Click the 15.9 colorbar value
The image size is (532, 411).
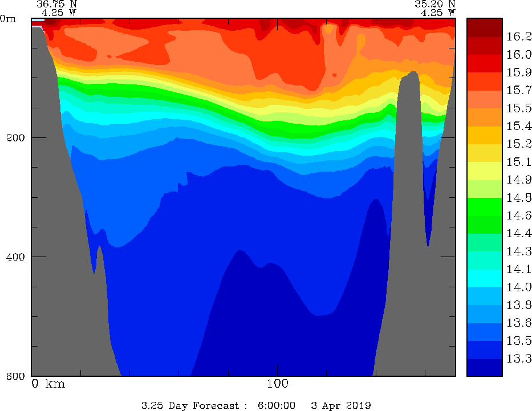pyautogui.click(x=519, y=72)
